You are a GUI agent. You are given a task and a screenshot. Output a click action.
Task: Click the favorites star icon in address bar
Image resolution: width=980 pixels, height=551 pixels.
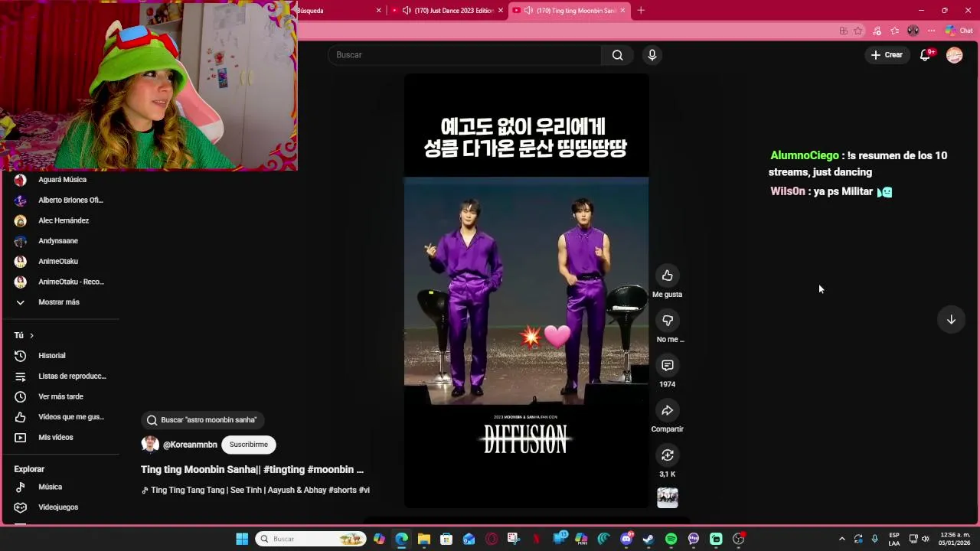click(x=858, y=31)
